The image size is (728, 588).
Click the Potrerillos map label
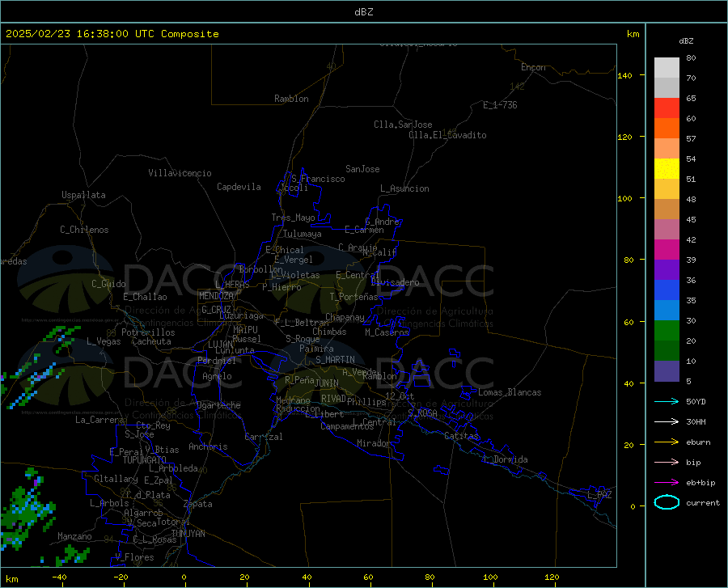point(148,332)
